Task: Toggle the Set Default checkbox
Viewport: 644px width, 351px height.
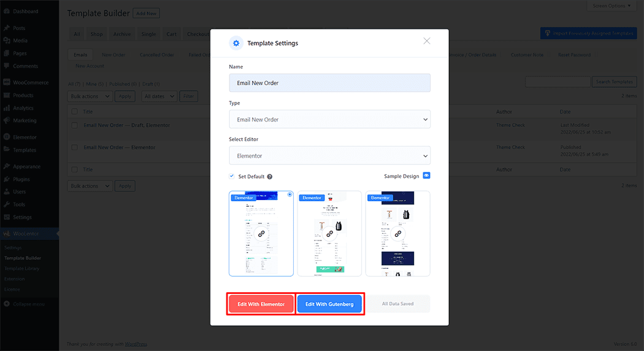Action: 232,176
